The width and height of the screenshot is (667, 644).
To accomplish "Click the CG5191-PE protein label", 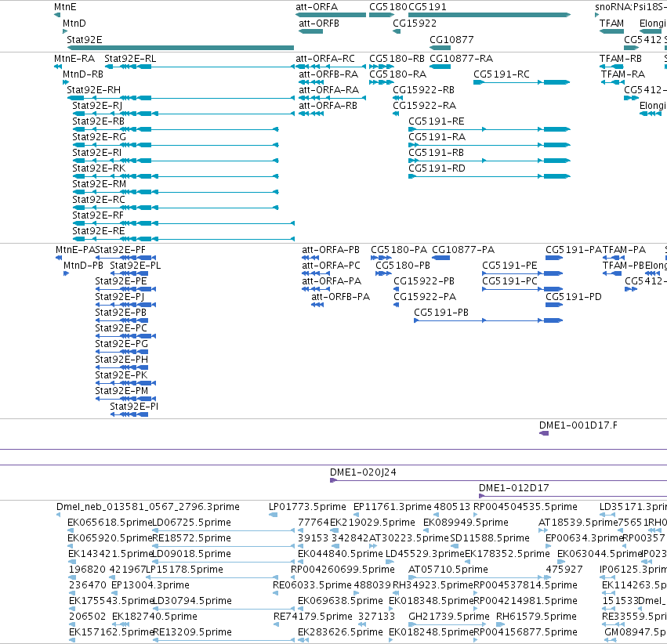I will click(509, 266).
